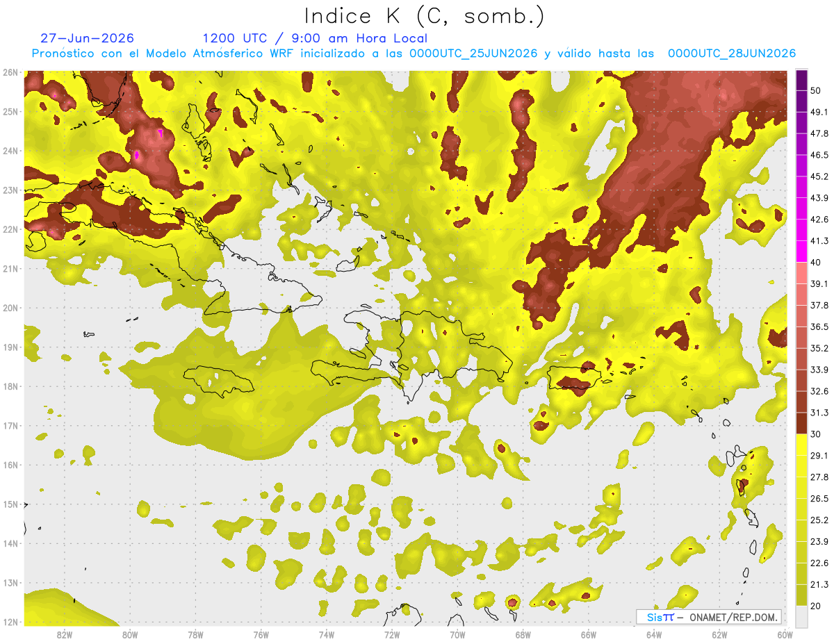834x644 pixels.
Task: Click the "26N" latitude label
Action: click(x=10, y=72)
